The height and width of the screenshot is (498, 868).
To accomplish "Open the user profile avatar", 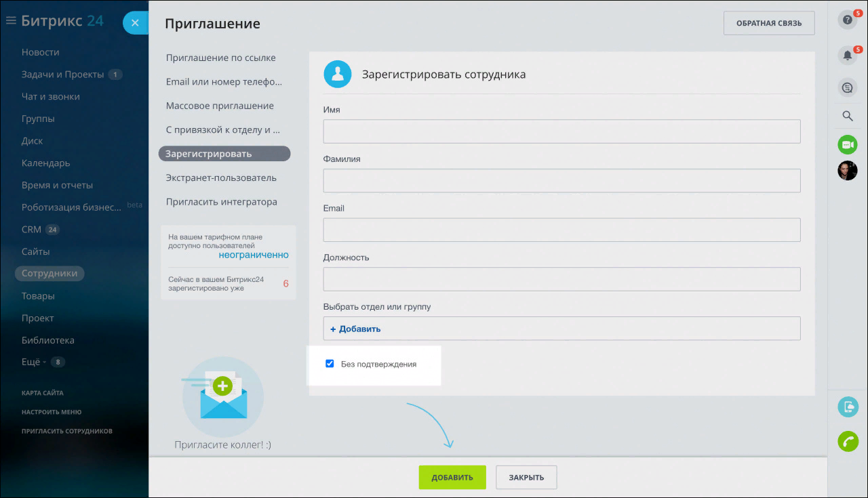I will pos(847,170).
